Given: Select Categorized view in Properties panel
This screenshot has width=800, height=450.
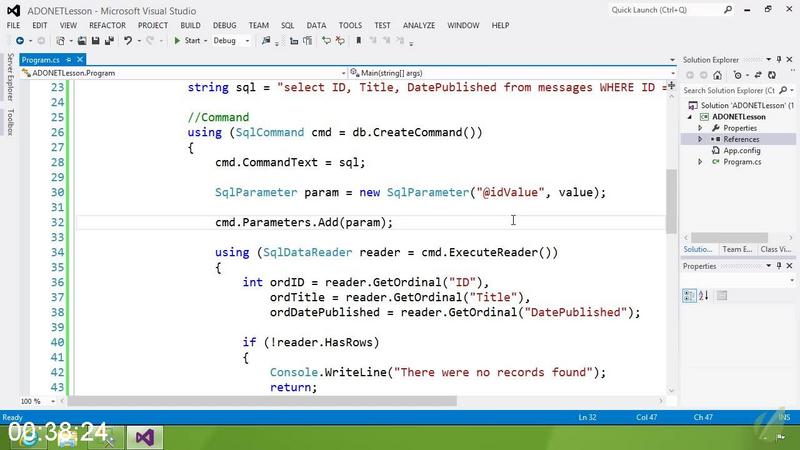Looking at the screenshot, I should pyautogui.click(x=689, y=295).
